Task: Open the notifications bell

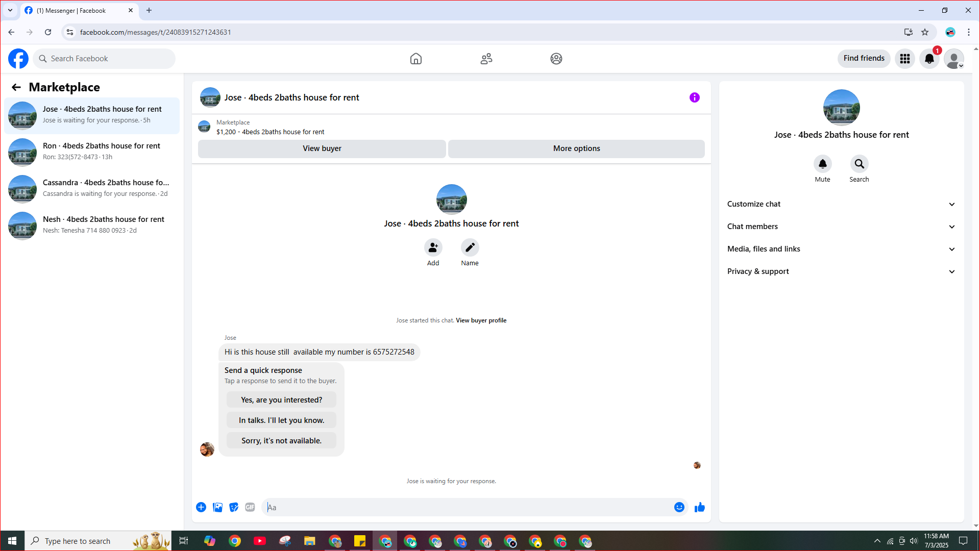Action: click(929, 59)
